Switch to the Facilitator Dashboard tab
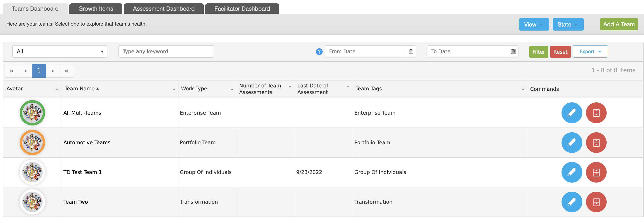Screen dimensions: 644x217 tap(242, 9)
